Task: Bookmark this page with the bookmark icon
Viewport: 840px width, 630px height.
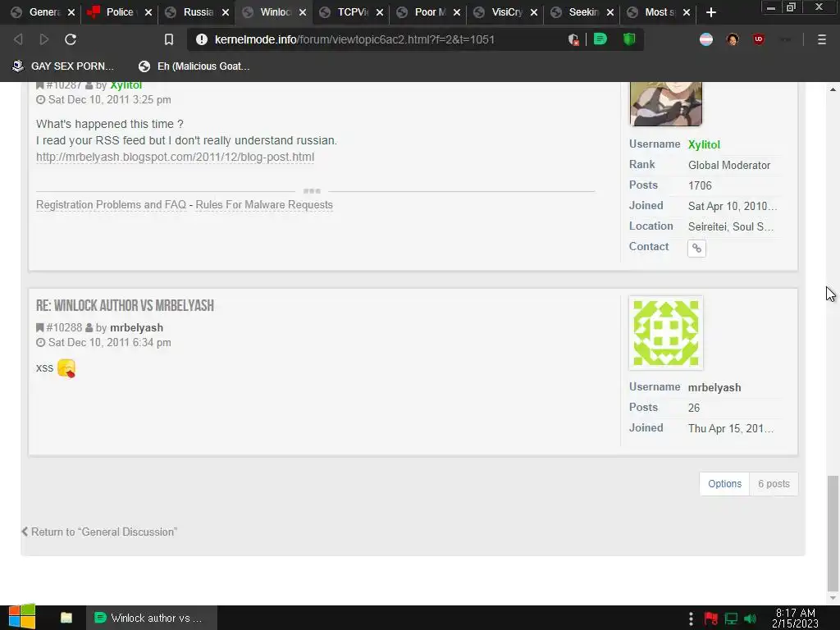Action: pos(169,39)
